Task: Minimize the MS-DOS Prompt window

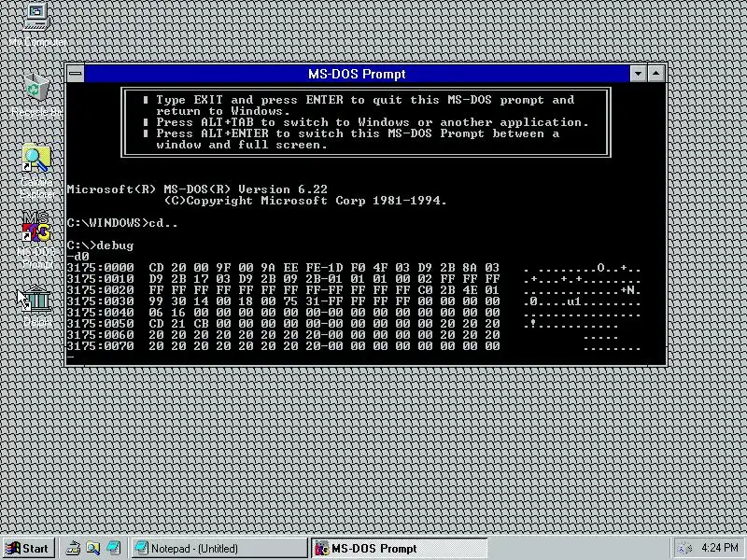Action: [x=639, y=74]
